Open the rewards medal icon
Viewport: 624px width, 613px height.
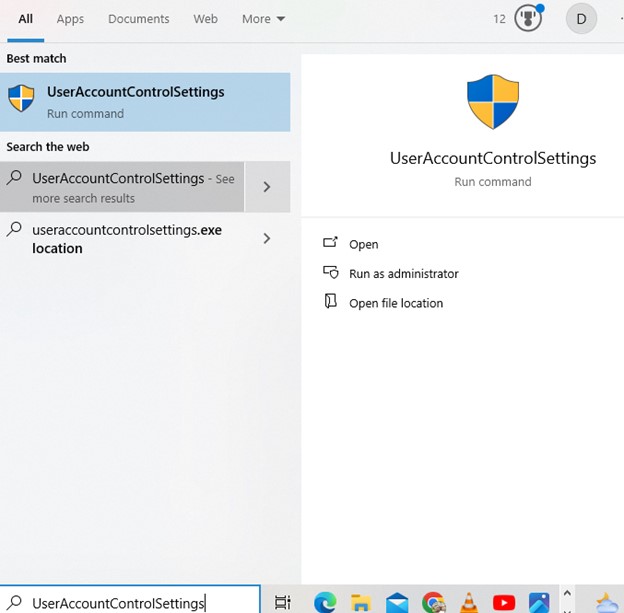pos(528,18)
